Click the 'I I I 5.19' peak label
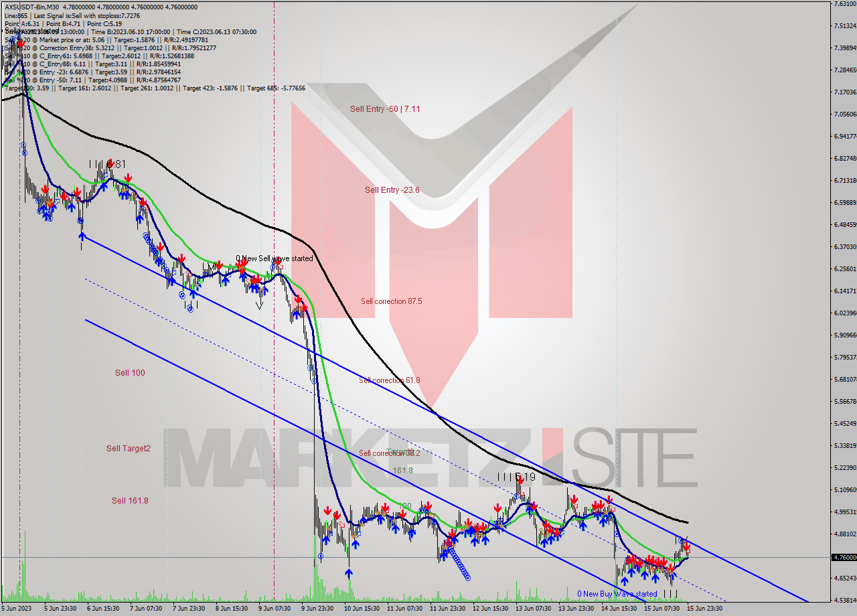The width and height of the screenshot is (857, 616). 516,477
